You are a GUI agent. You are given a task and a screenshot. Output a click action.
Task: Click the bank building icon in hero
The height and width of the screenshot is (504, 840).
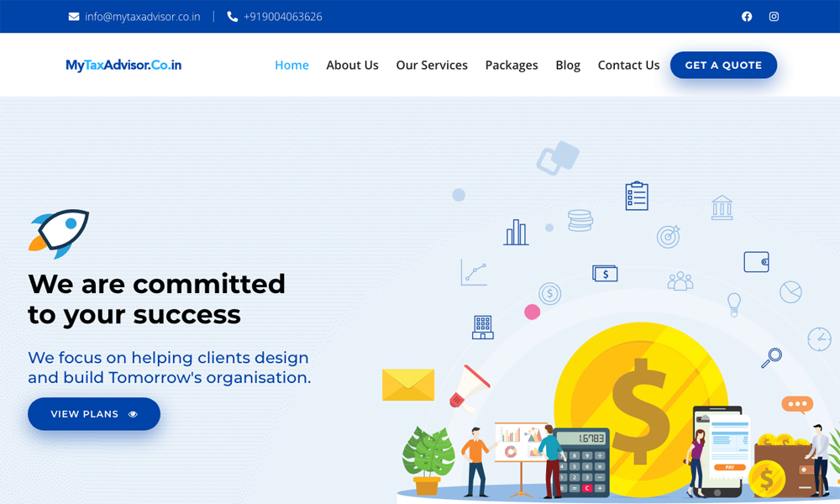722,207
